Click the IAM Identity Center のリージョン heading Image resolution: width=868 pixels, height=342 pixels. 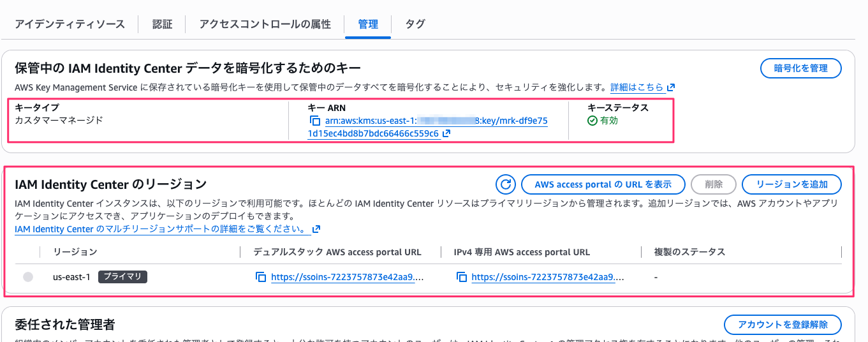[x=111, y=184]
